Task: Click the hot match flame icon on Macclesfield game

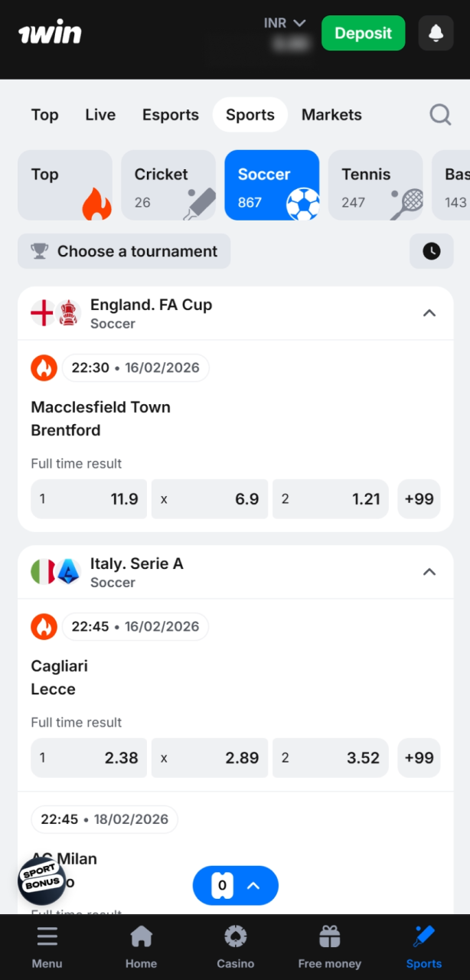Action: point(44,367)
